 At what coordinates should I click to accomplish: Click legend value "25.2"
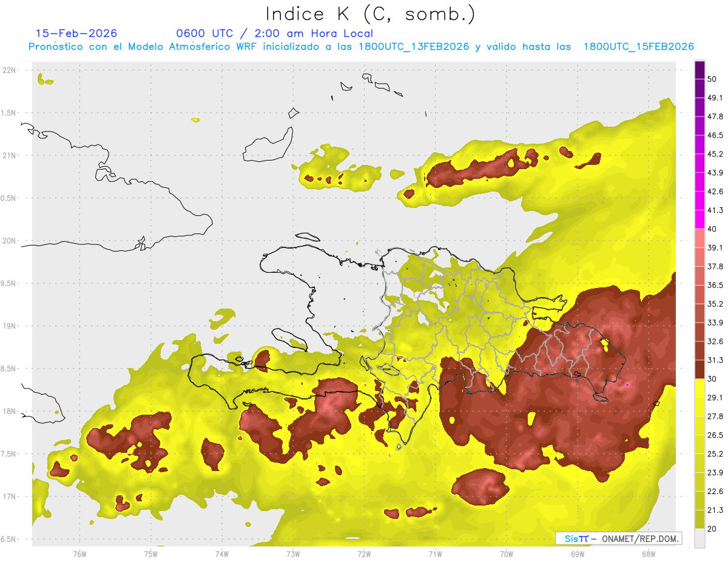pos(715,453)
